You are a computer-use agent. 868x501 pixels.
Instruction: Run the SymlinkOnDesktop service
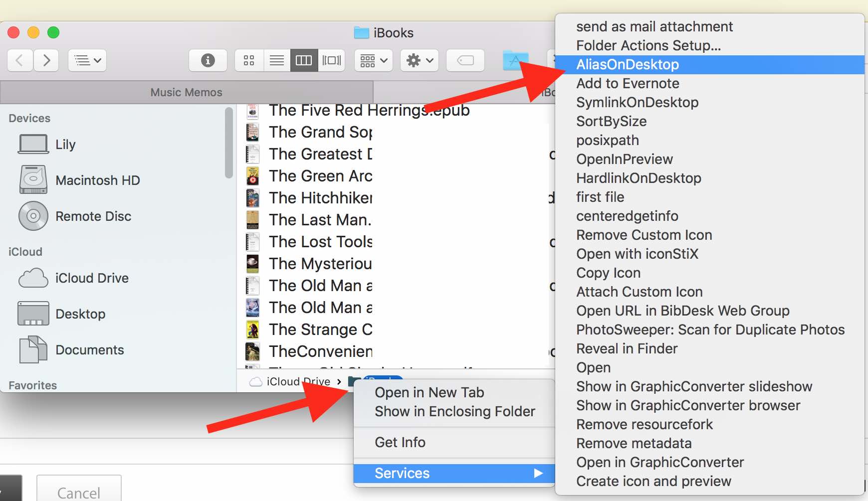[709, 102]
